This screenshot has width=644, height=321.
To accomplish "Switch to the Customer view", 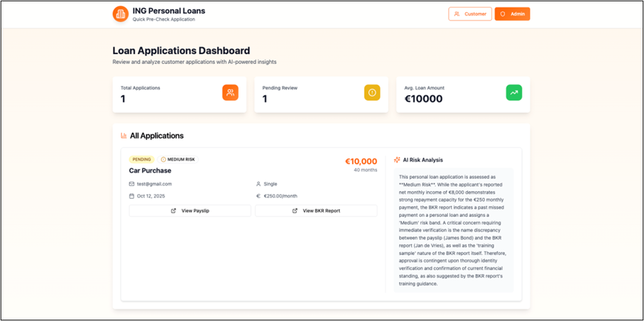I will tap(470, 13).
